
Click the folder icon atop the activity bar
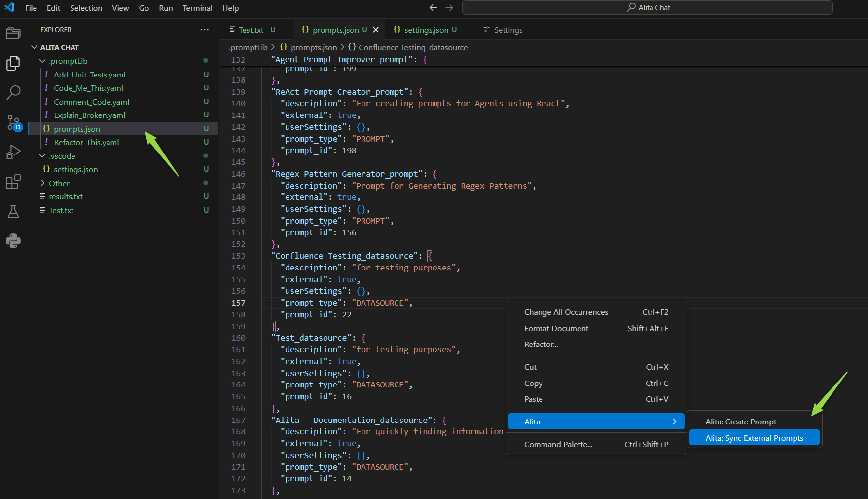tap(13, 33)
